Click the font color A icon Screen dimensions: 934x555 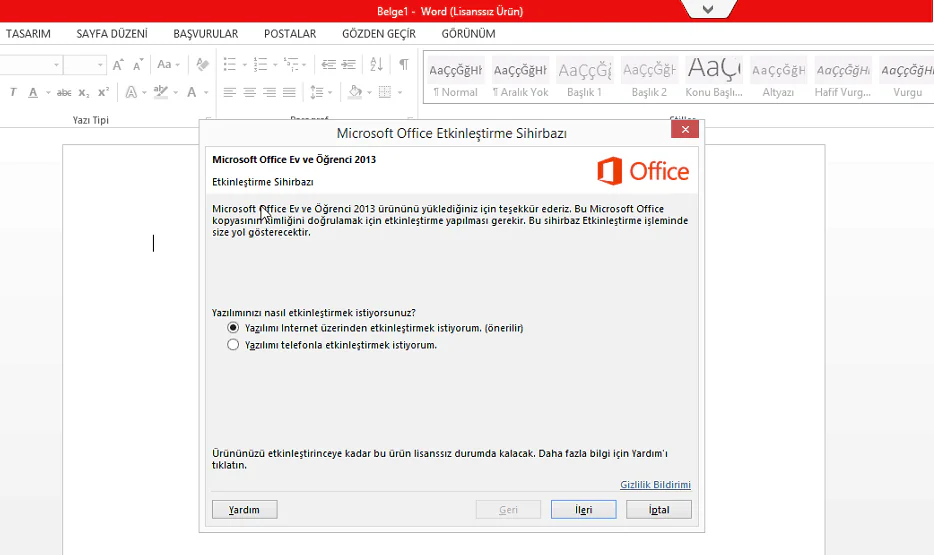[x=191, y=92]
